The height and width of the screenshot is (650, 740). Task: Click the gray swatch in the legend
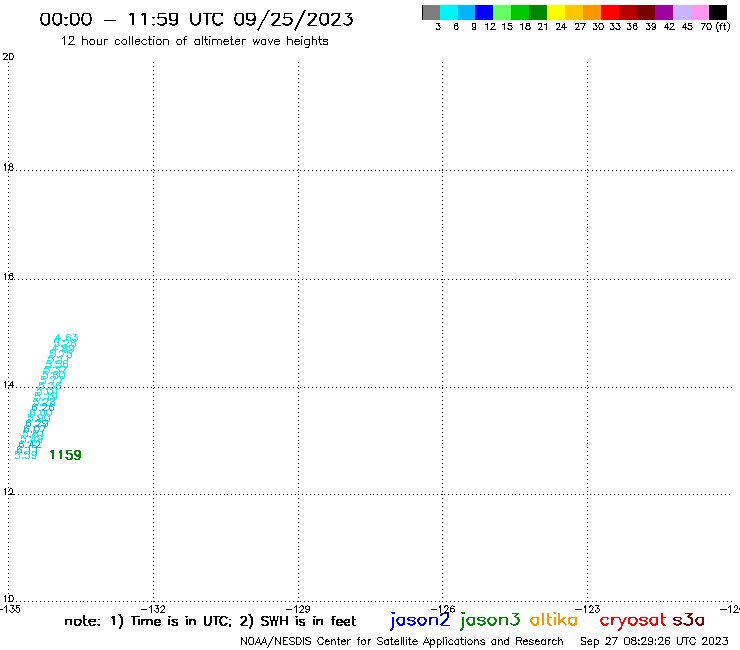(x=431, y=13)
